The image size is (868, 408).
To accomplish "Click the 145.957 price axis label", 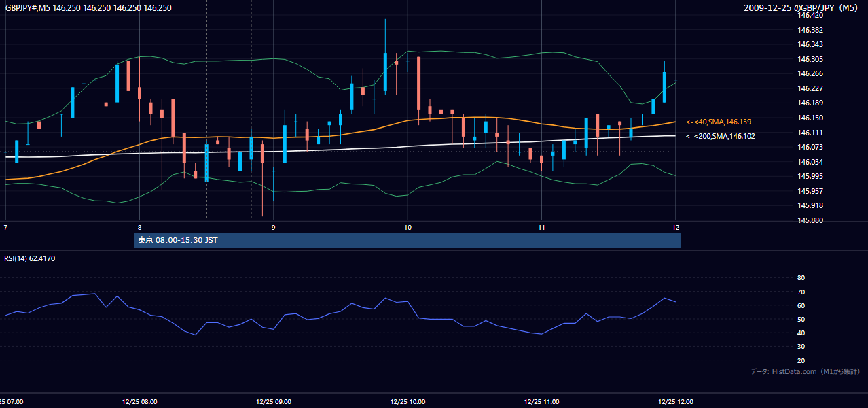I will 810,191.
